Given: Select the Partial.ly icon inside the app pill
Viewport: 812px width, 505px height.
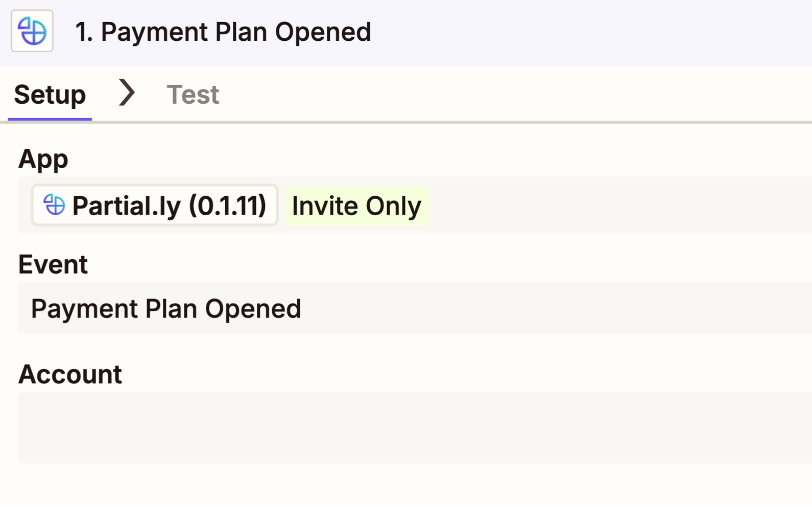Looking at the screenshot, I should tap(54, 205).
